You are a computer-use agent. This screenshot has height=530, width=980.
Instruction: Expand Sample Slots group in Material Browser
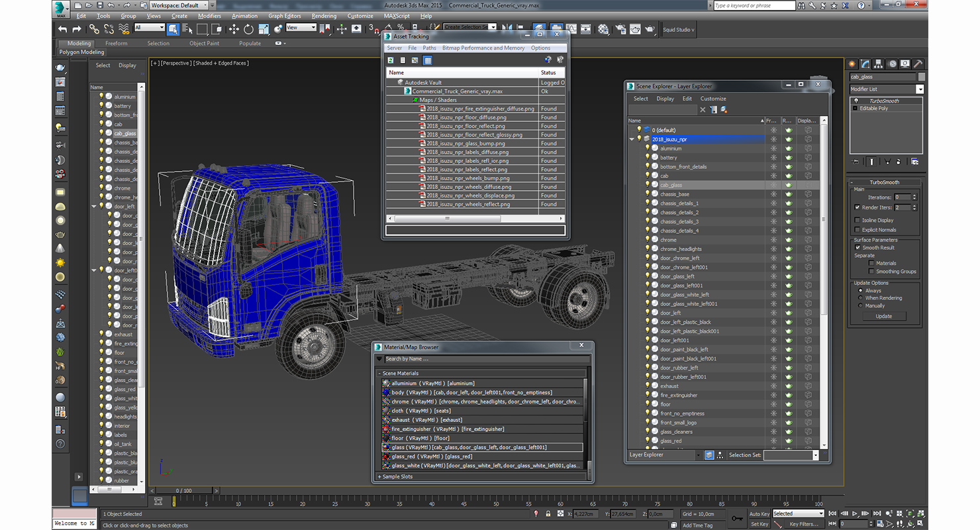click(379, 477)
